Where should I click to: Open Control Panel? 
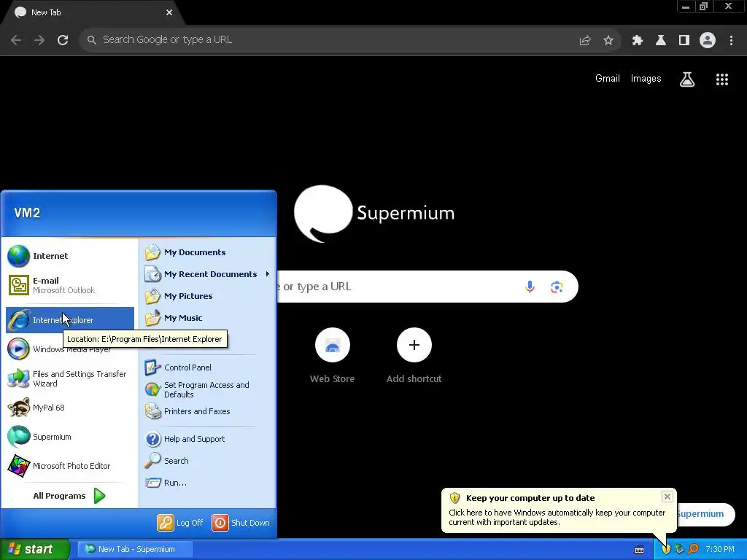[x=207, y=367]
